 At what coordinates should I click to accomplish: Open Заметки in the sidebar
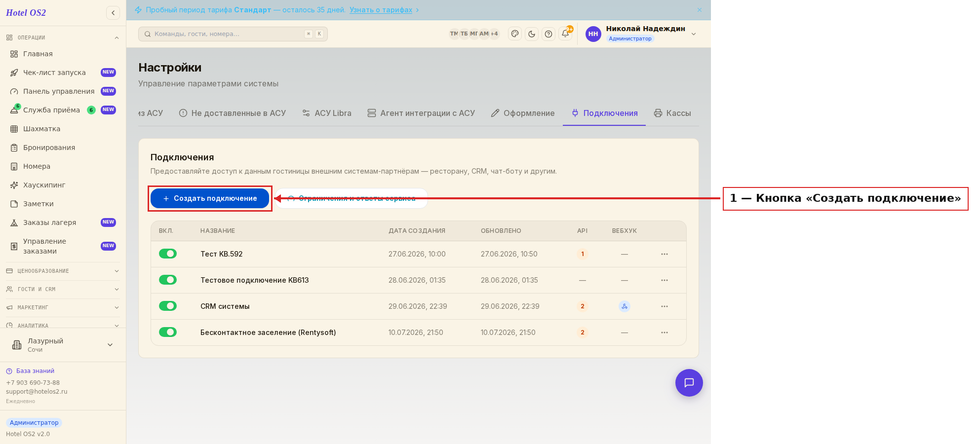point(63,204)
